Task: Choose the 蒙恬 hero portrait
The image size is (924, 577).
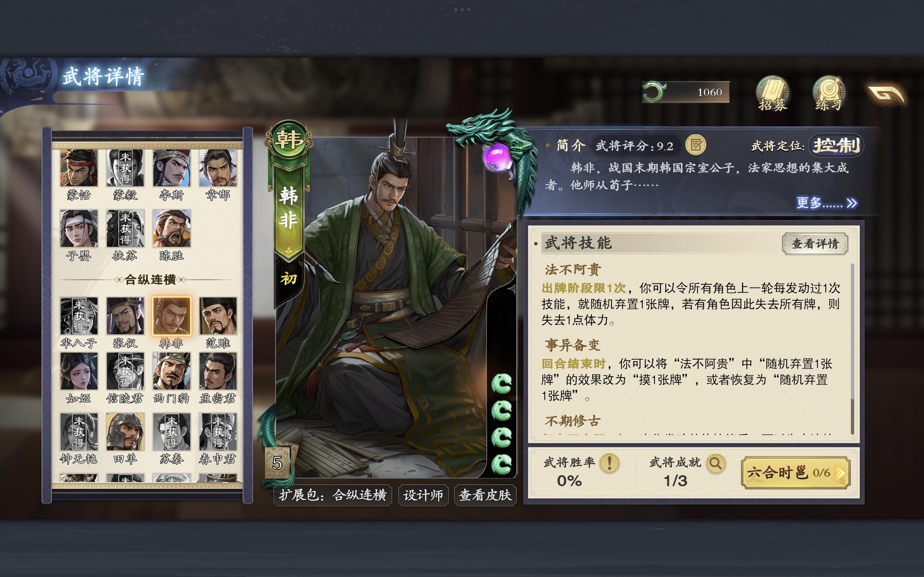Action: click(79, 168)
